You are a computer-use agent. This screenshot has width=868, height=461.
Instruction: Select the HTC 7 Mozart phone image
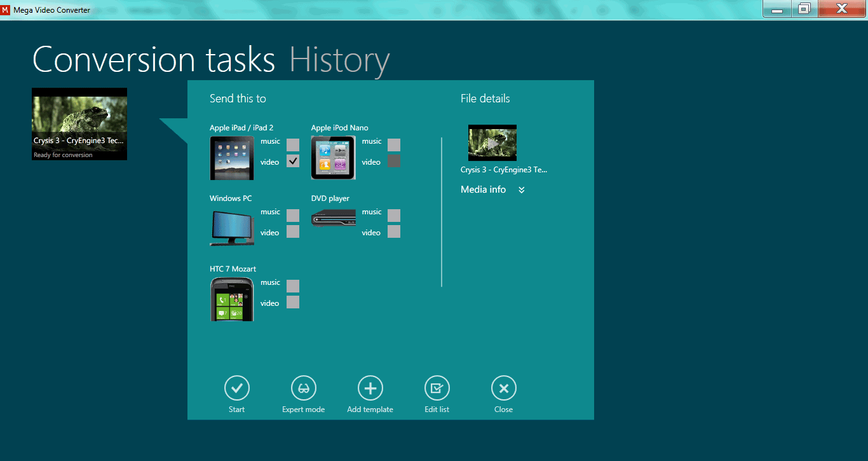tap(232, 299)
